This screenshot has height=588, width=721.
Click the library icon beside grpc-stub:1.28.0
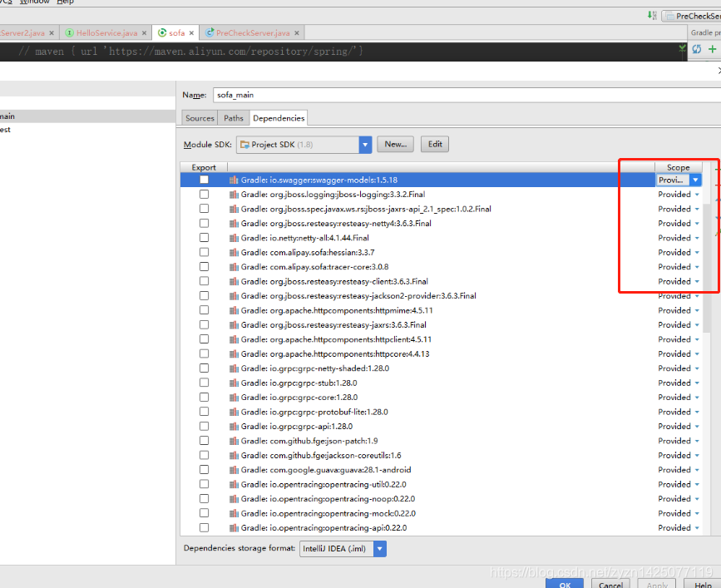coord(234,383)
